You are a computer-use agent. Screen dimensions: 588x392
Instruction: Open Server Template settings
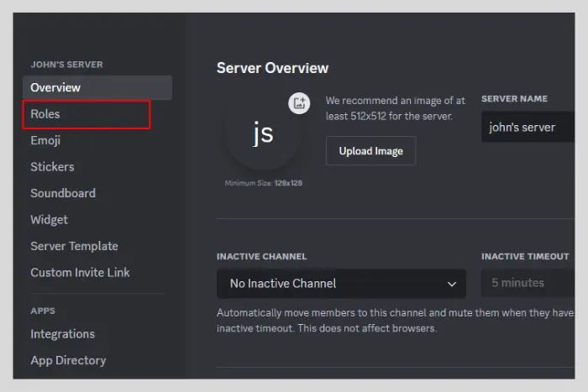pyautogui.click(x=74, y=246)
